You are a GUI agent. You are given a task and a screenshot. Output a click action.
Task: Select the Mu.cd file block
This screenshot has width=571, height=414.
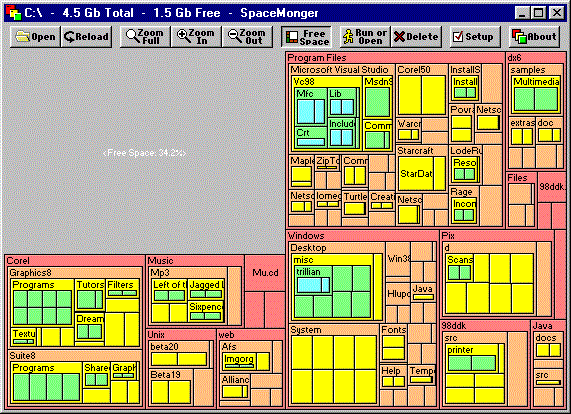pos(265,273)
